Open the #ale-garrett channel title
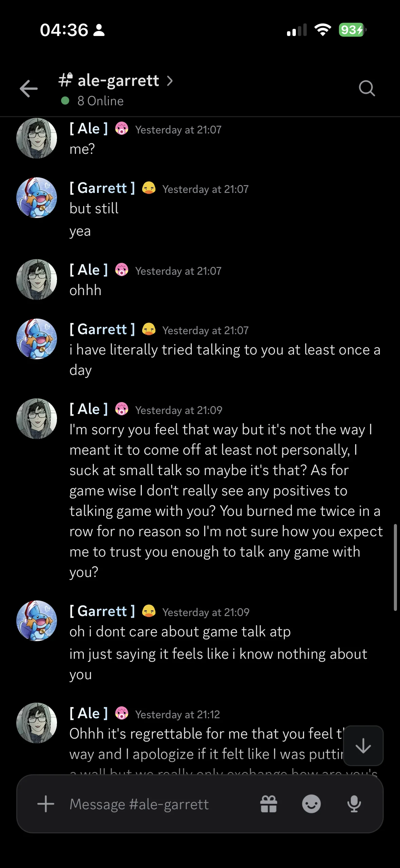 tap(109, 80)
